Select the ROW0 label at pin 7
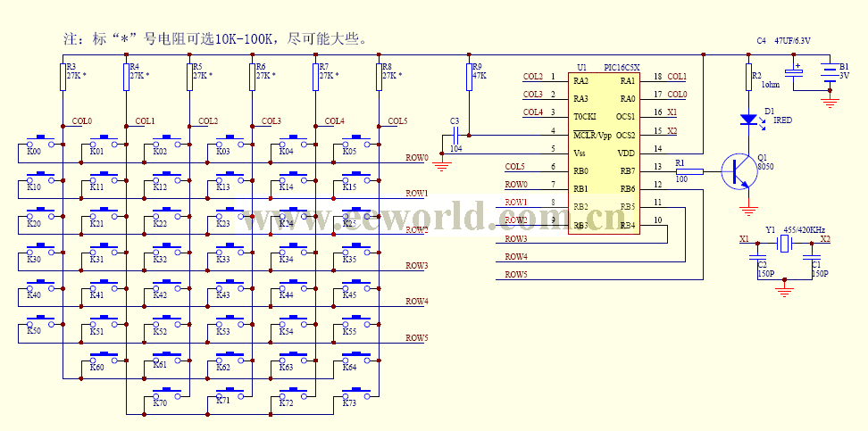Screen dimensions: 868x431 pyautogui.click(x=516, y=184)
